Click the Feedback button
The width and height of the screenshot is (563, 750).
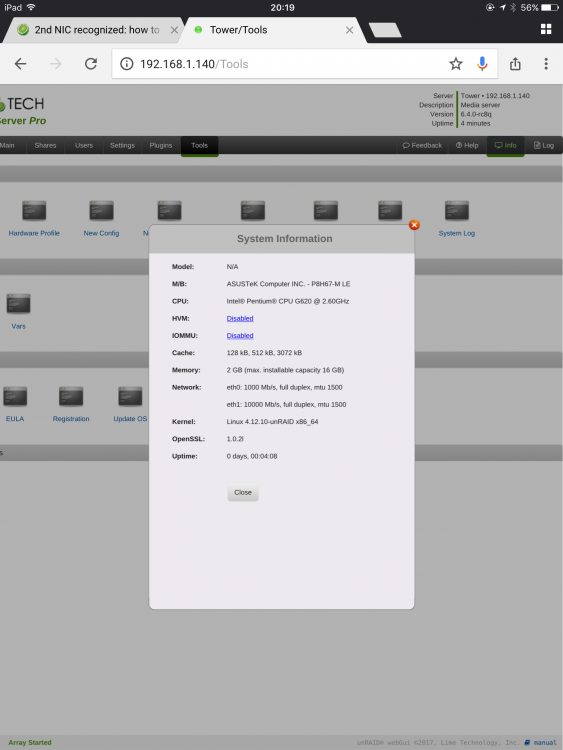click(x=422, y=145)
